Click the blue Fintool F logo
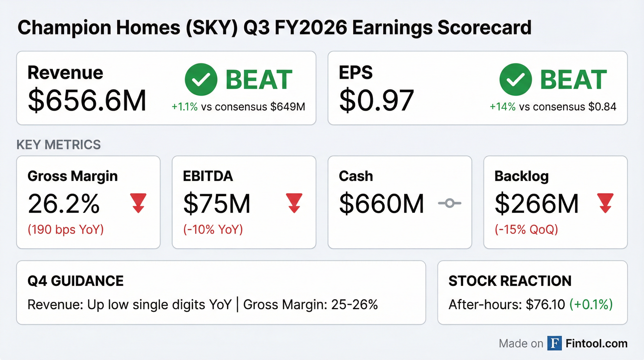Viewport: 644px width, 360px height. [554, 343]
